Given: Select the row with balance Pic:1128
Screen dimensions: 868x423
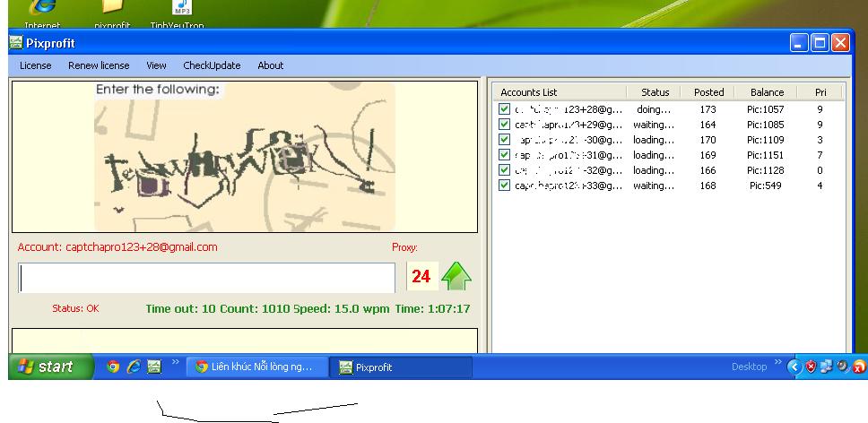Looking at the screenshot, I should 670,170.
